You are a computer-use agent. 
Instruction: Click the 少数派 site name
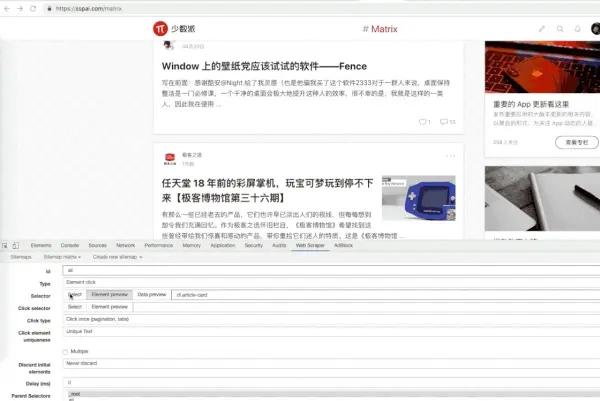[183, 29]
